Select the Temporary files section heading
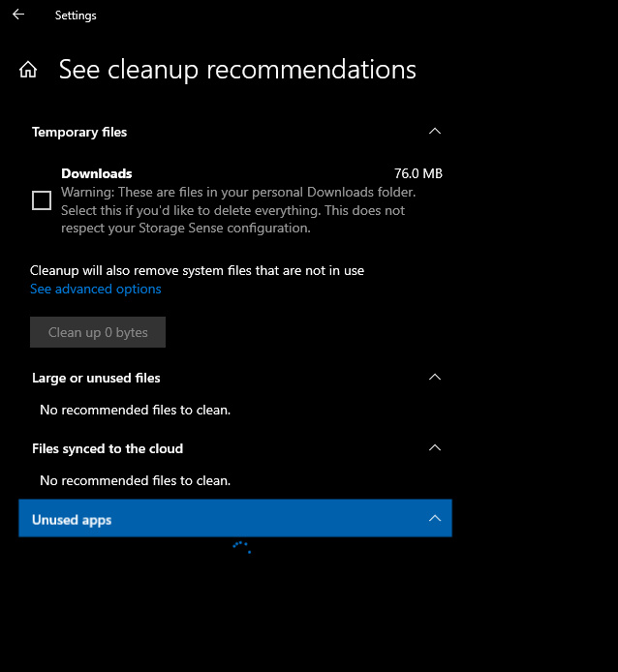 79,132
